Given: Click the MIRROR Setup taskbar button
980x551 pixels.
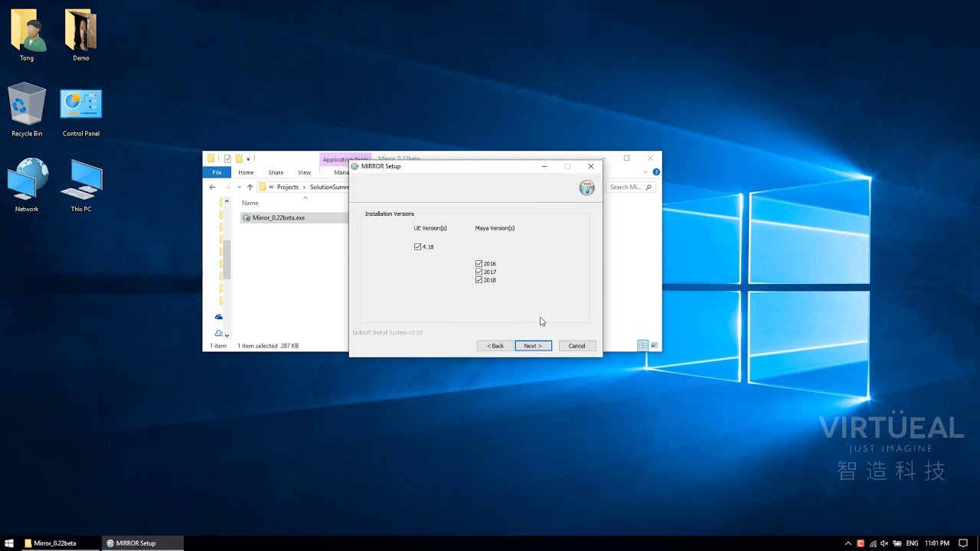Looking at the screenshot, I should pos(143,543).
